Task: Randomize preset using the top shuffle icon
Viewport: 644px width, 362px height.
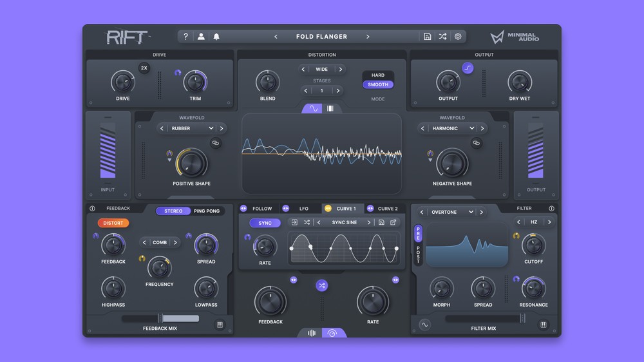Action: 442,37
